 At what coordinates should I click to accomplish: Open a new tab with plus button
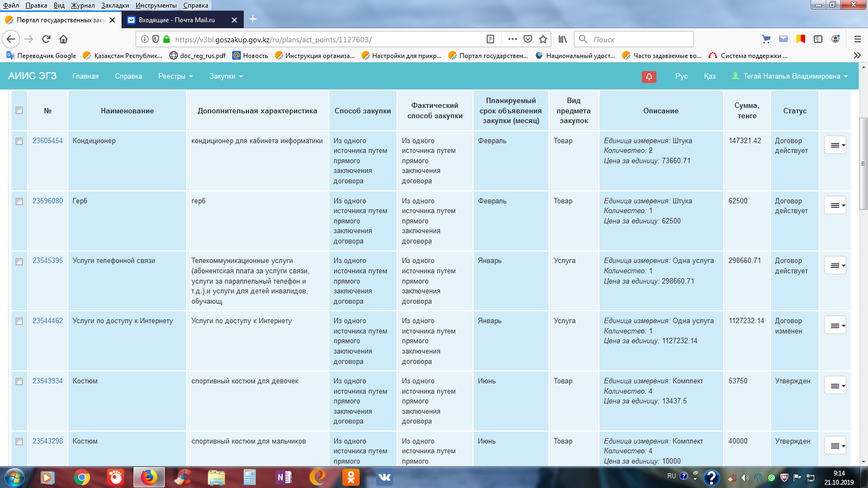point(253,20)
